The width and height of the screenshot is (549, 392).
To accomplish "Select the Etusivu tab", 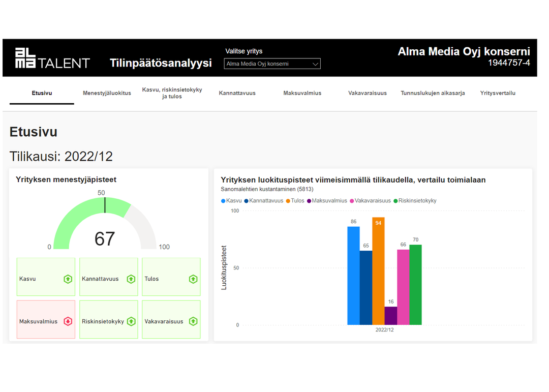I will pos(42,93).
